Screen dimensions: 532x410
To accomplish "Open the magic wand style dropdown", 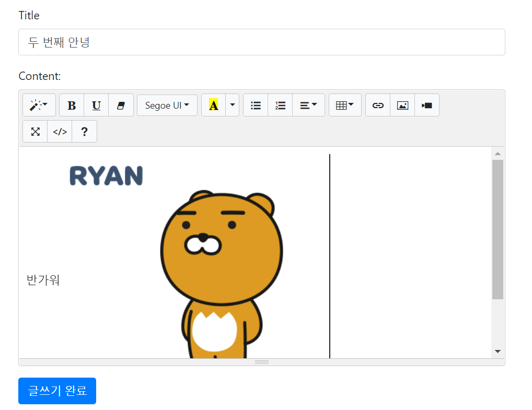I will (39, 105).
